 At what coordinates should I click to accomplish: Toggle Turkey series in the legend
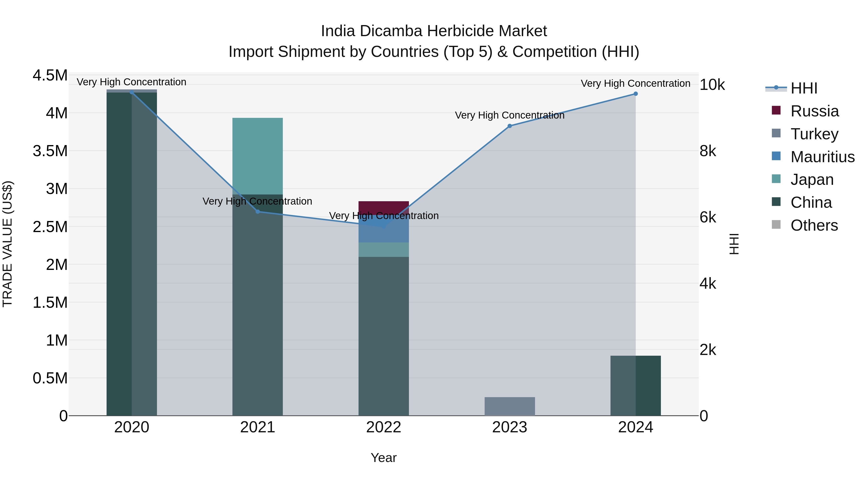coord(805,134)
